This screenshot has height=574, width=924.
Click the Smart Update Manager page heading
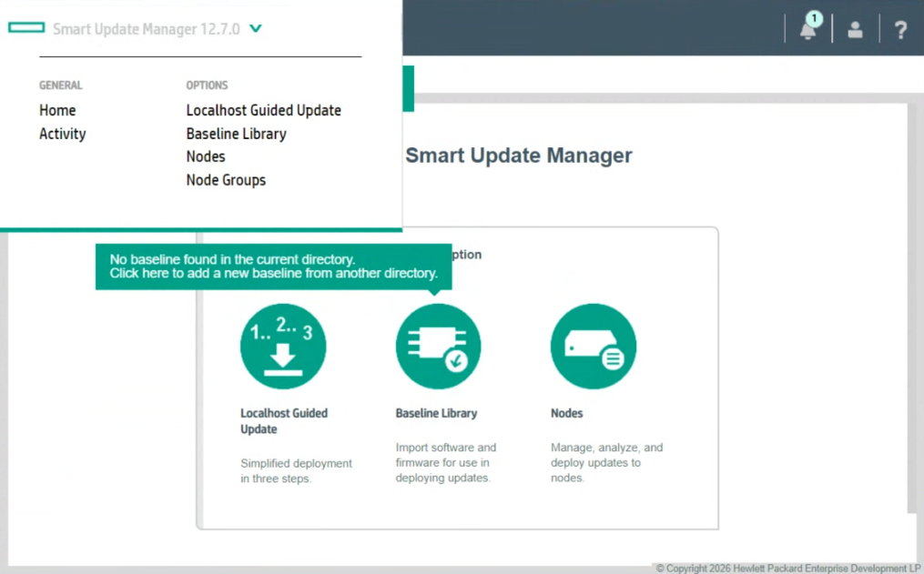point(519,156)
